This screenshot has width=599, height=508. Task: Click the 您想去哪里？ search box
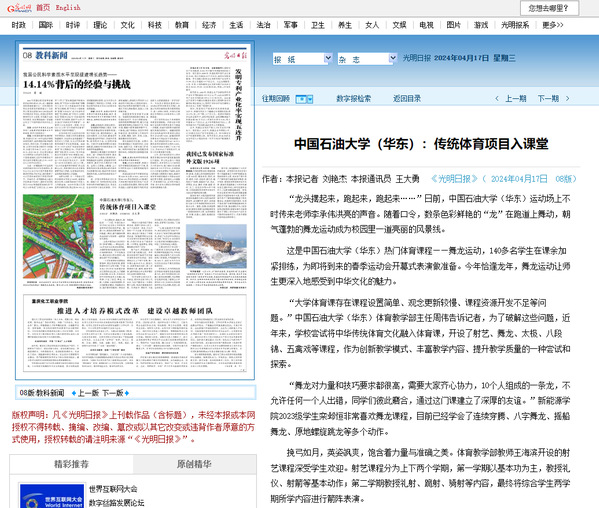[x=549, y=8]
